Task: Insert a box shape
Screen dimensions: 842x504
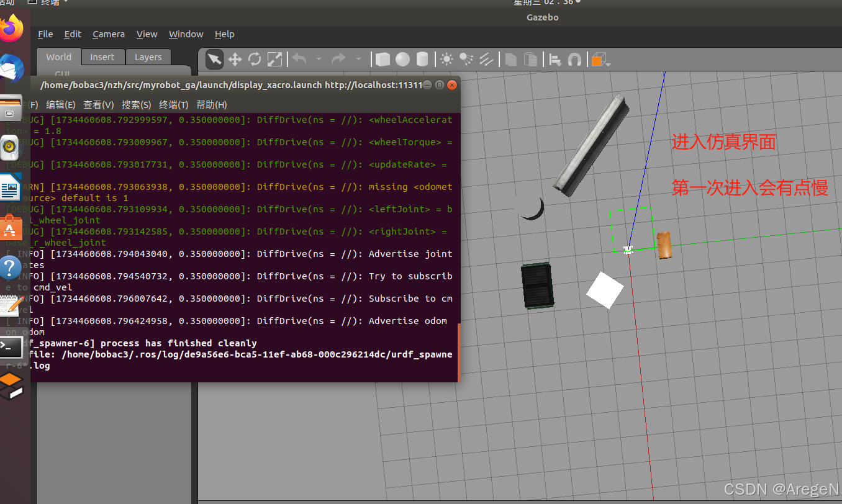Action: (383, 59)
